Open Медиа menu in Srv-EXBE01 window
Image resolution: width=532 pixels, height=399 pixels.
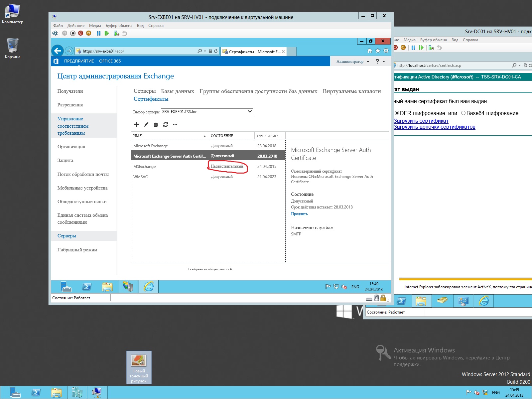[95, 26]
